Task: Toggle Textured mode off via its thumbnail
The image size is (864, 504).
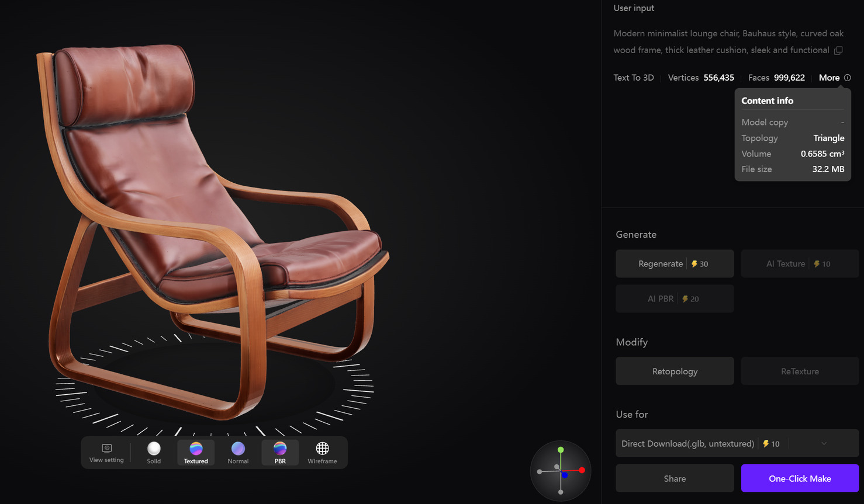Action: pos(195,449)
